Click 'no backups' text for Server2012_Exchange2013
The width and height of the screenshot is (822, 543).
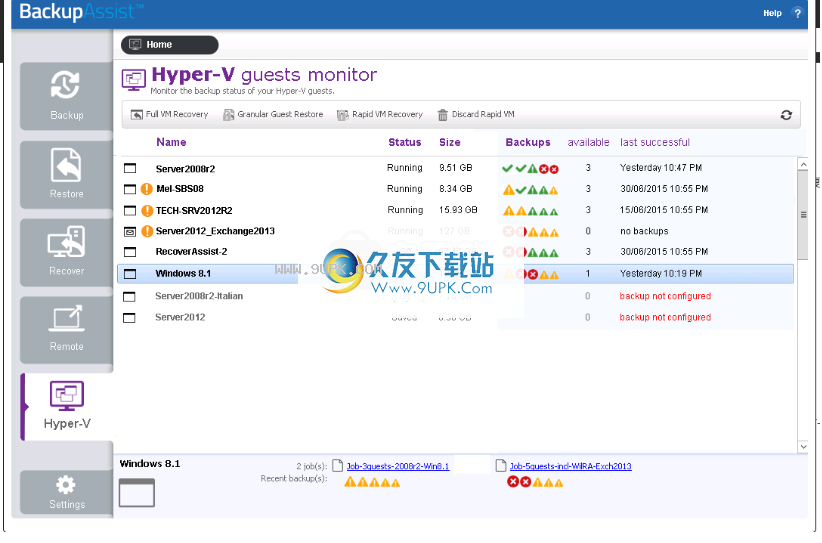point(644,231)
